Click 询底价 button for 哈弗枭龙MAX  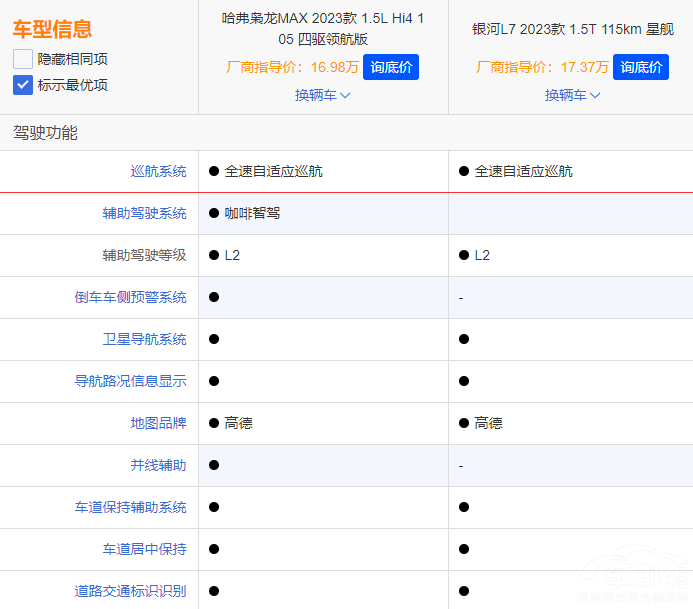[x=390, y=67]
